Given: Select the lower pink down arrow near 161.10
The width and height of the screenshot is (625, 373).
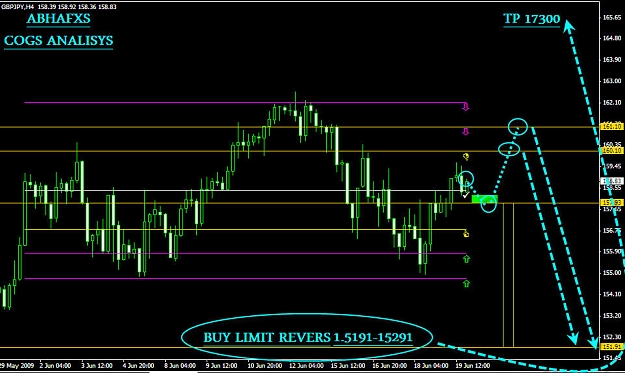Looking at the screenshot, I should [x=466, y=132].
